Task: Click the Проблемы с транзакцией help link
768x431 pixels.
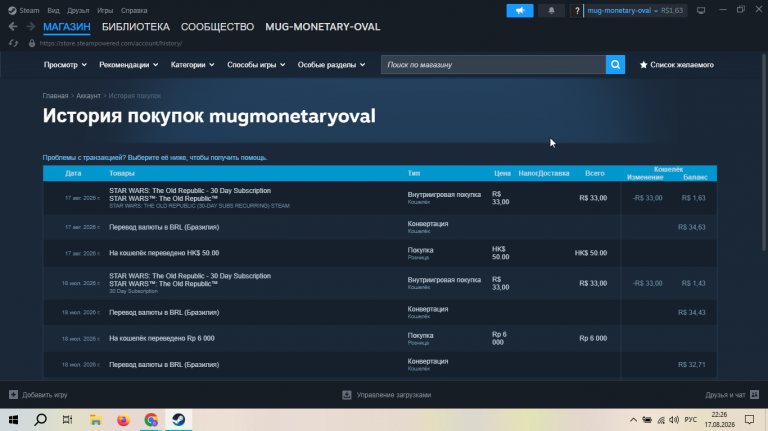Action: click(x=155, y=158)
